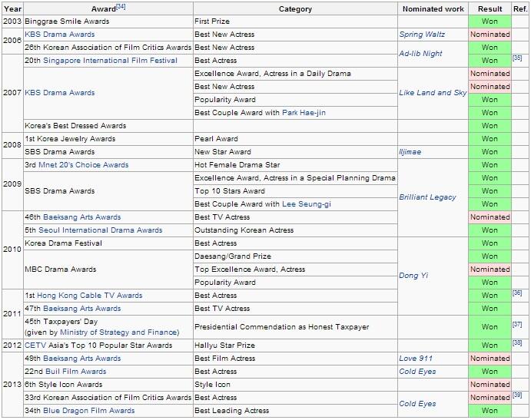This screenshot has height=420, width=531.
Task: Open the Blue Dragon Film Awards link
Action: click(89, 411)
